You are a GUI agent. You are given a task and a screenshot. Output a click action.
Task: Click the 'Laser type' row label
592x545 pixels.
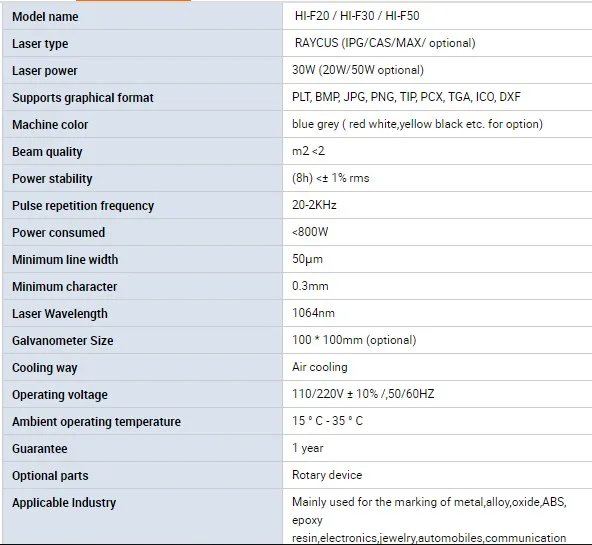click(x=40, y=44)
